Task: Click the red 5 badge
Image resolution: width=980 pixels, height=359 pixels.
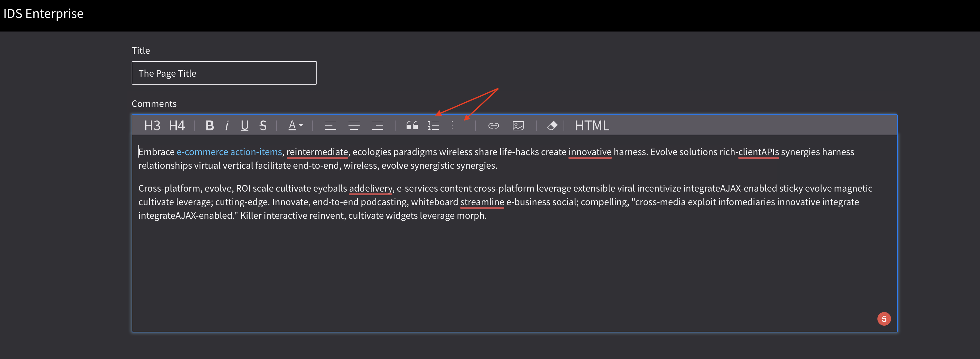Action: point(884,319)
